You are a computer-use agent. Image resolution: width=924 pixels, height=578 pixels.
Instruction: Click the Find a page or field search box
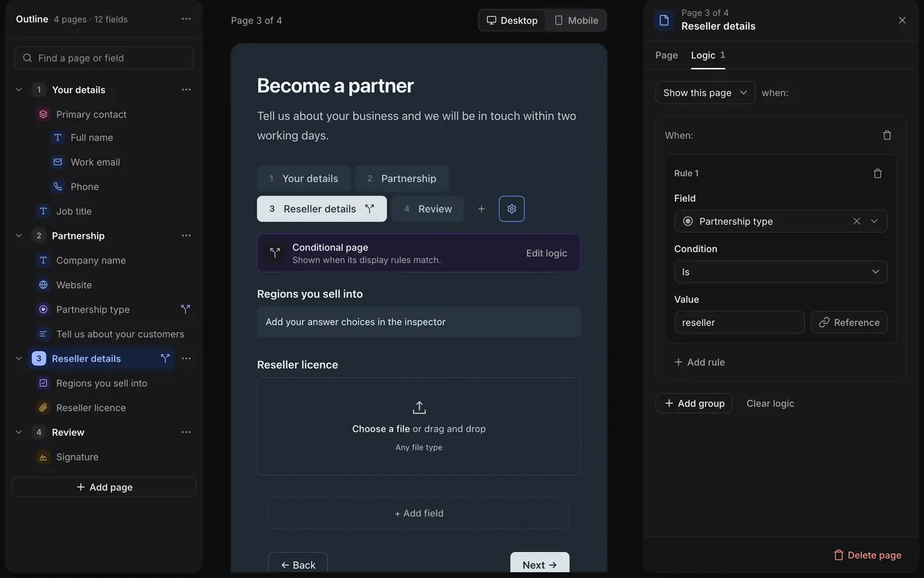click(x=104, y=58)
